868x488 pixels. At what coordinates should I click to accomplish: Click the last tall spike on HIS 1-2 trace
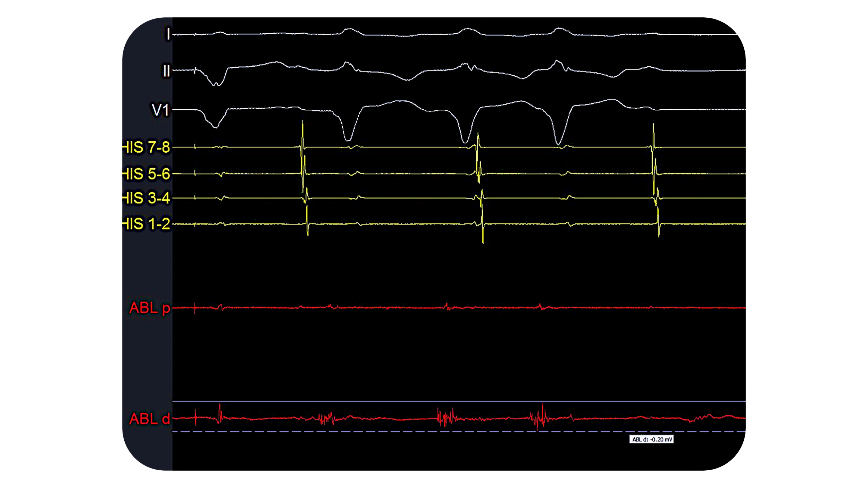658,222
